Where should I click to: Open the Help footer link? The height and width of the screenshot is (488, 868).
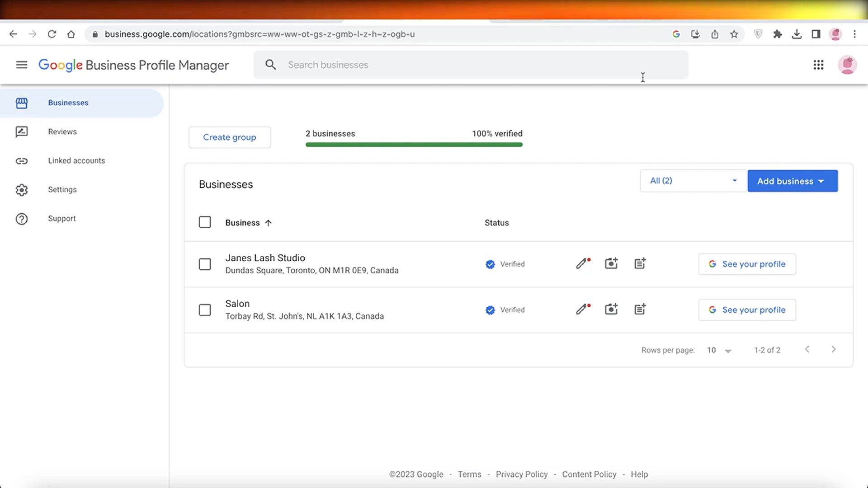(x=639, y=474)
